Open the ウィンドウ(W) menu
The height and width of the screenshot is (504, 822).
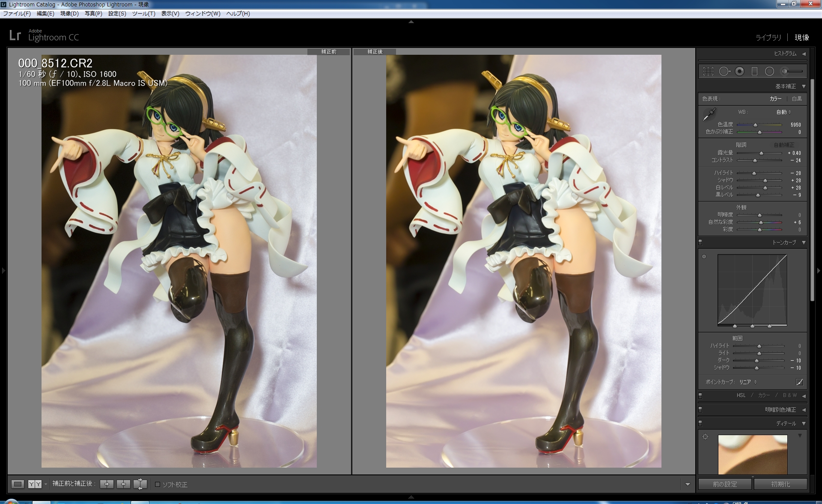[203, 14]
